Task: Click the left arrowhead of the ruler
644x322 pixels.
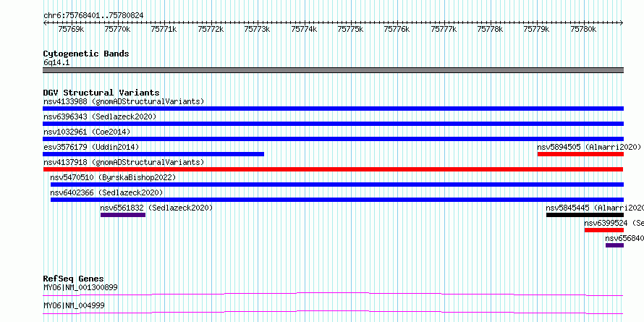Action: tap(44, 23)
